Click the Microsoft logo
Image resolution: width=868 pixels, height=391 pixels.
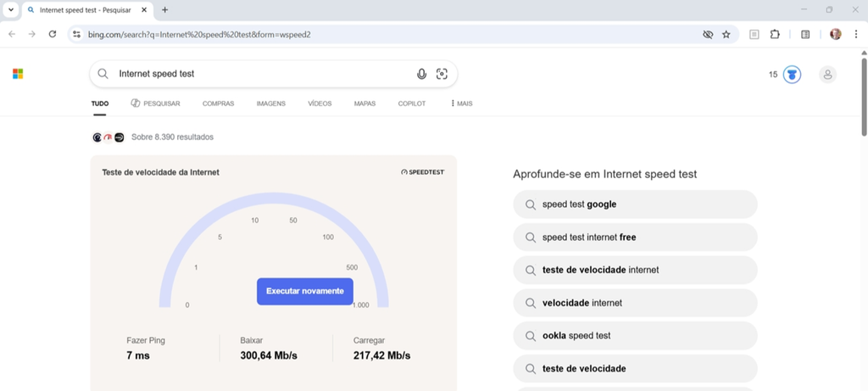18,74
